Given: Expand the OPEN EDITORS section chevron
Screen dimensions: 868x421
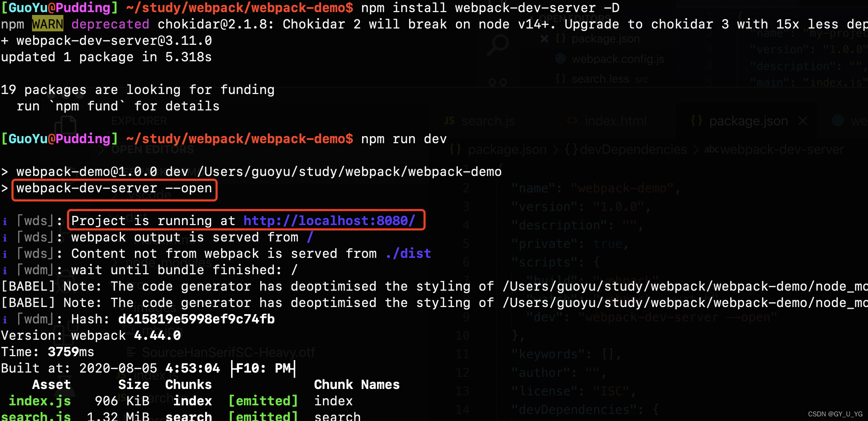Looking at the screenshot, I should tap(101, 150).
